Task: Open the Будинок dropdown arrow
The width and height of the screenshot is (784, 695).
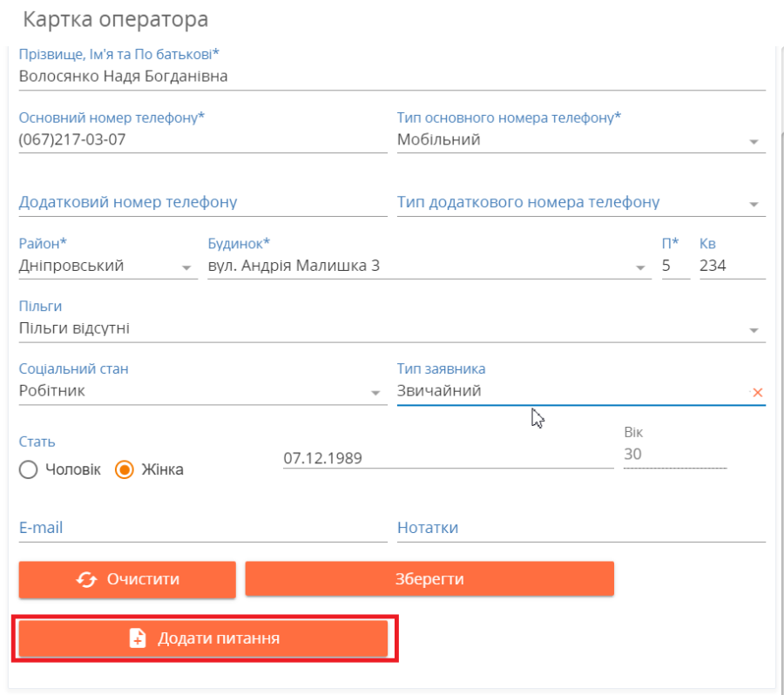Action: (640, 268)
